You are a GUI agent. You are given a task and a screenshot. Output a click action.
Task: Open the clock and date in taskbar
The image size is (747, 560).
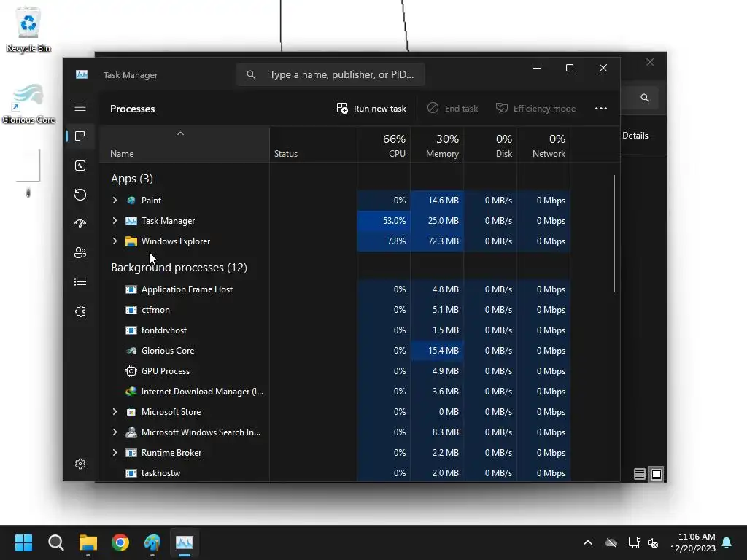click(x=693, y=542)
